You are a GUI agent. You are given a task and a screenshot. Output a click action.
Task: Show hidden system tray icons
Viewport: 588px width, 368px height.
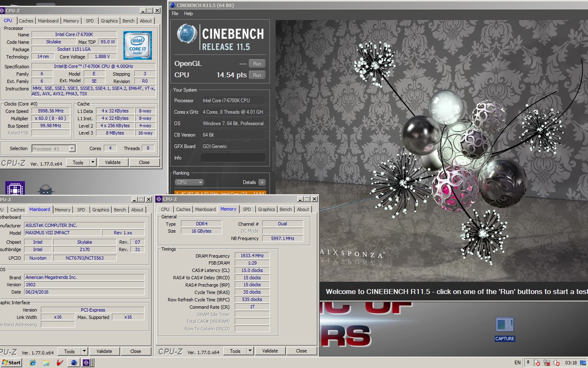(528, 363)
